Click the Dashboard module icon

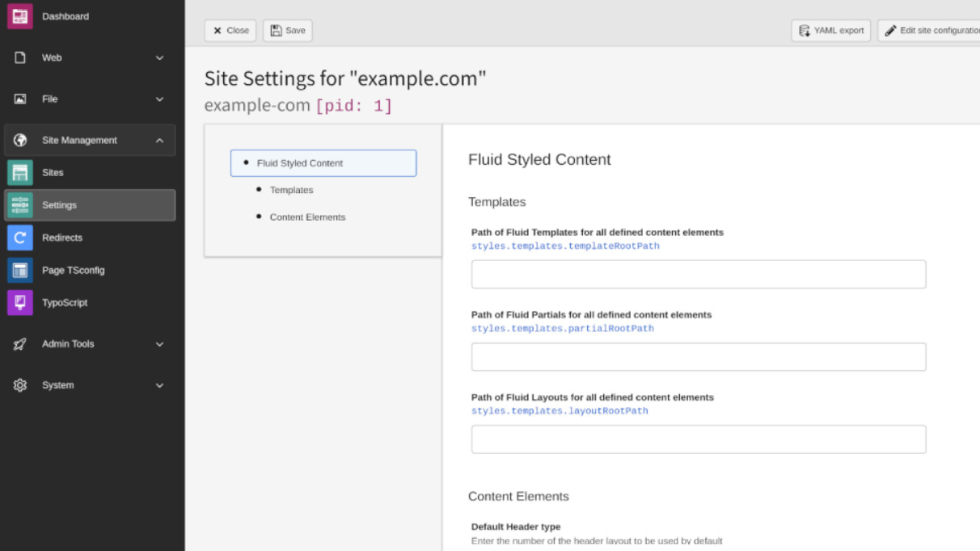[20, 16]
